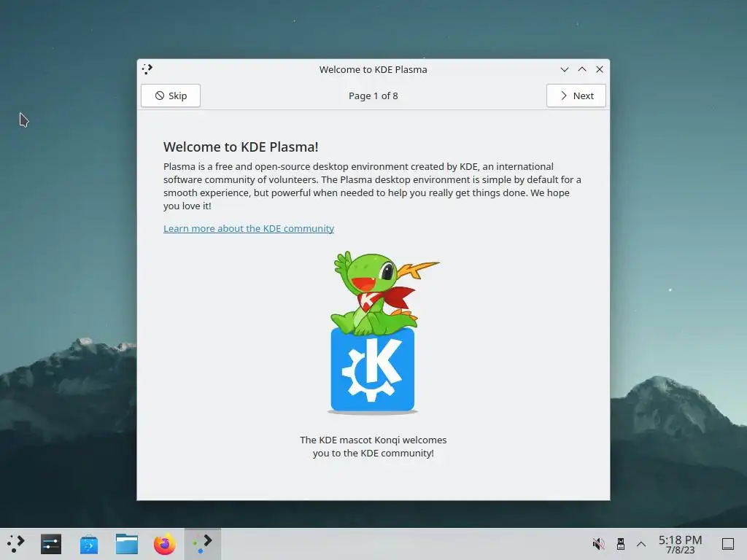Image resolution: width=747 pixels, height=560 pixels.
Task: Click the 'Welcome to KDE Plasma!' heading
Action: 241,147
